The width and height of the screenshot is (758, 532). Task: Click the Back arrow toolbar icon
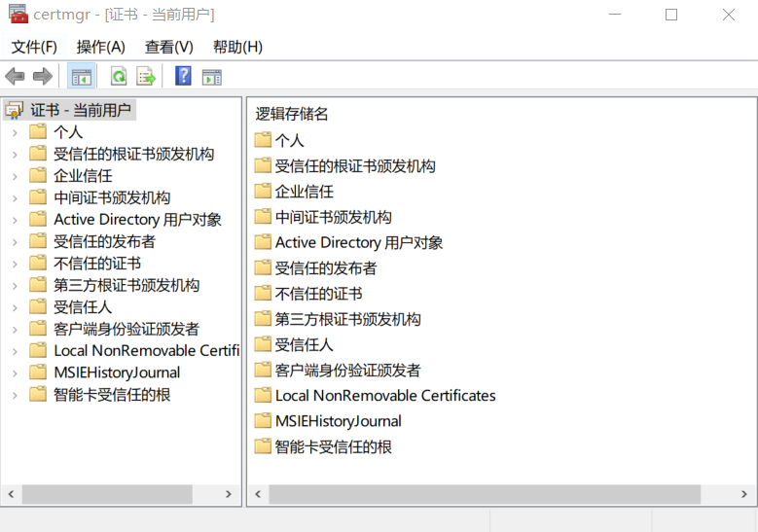[x=15, y=76]
